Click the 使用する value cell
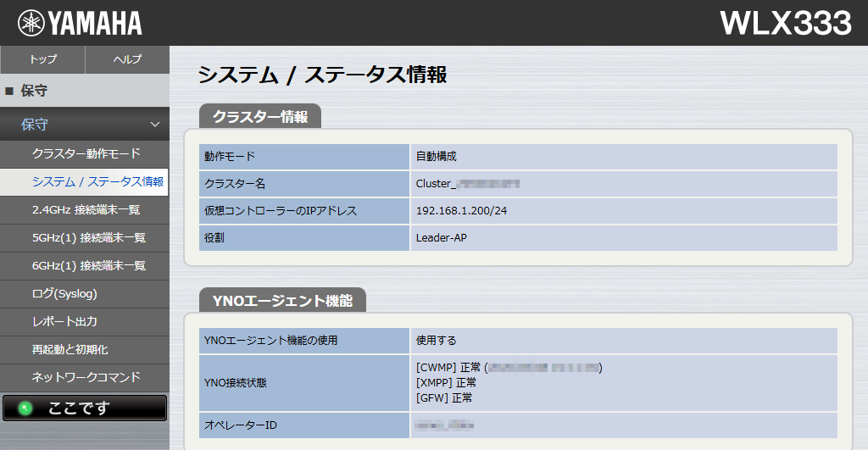Screen dimensions: 868x450 624,341
